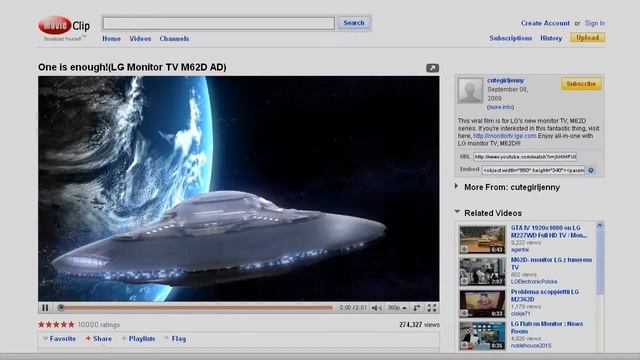Click the video progress bar
Viewport: 640px width, 360px height.
pyautogui.click(x=196, y=308)
